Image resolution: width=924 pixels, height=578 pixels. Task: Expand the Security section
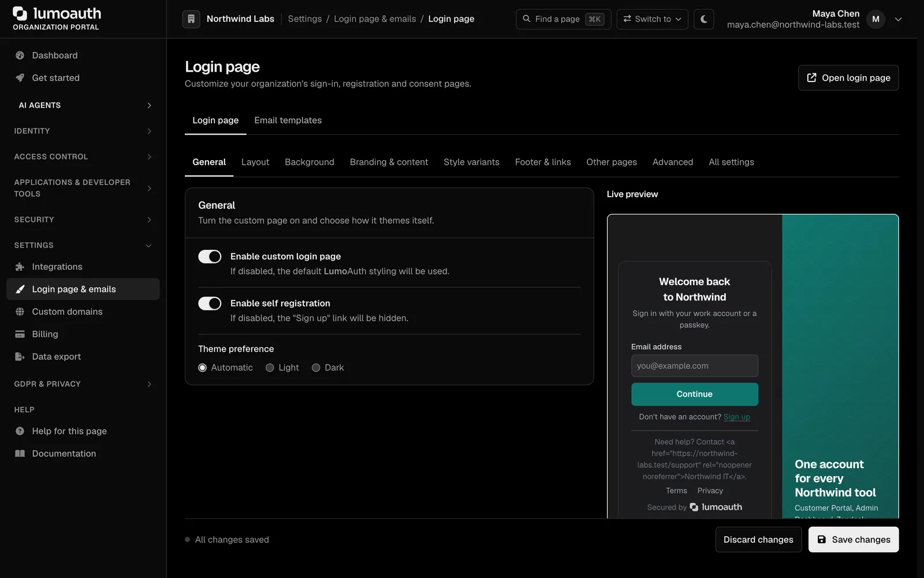[x=83, y=220]
